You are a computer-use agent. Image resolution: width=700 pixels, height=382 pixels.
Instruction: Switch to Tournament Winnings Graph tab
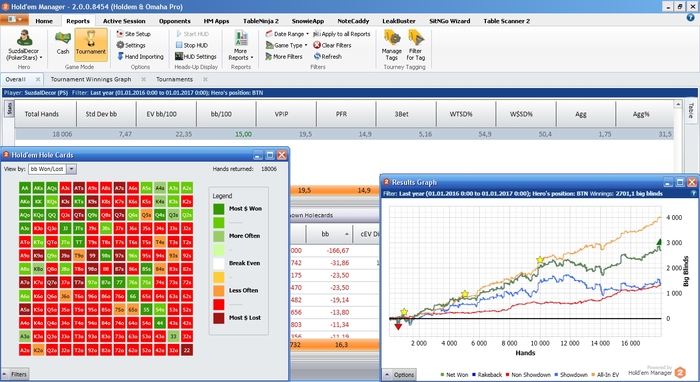pos(91,79)
